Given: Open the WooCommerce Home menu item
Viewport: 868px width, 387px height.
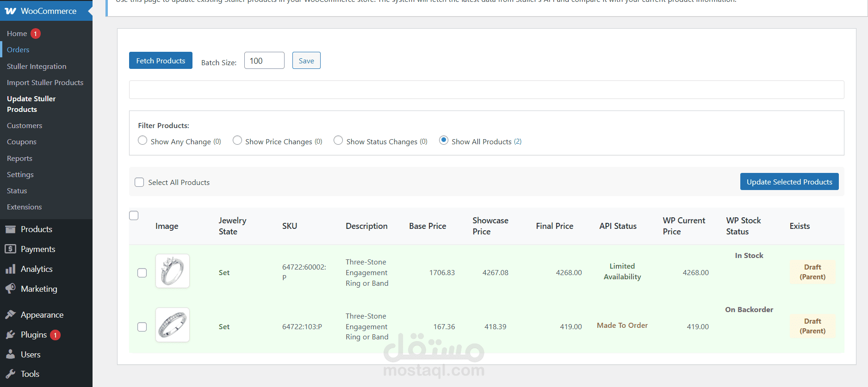Looking at the screenshot, I should point(17,33).
